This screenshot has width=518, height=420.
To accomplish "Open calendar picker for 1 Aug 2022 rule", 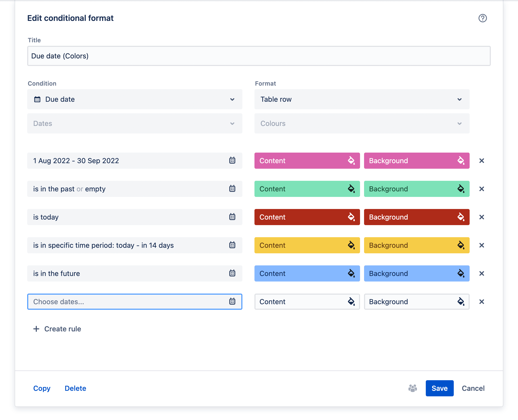I will click(232, 160).
